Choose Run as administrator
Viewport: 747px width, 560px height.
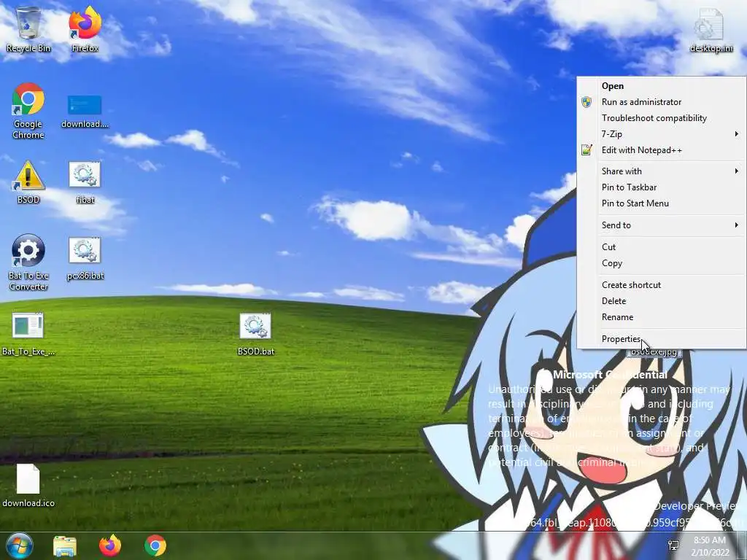(661, 102)
